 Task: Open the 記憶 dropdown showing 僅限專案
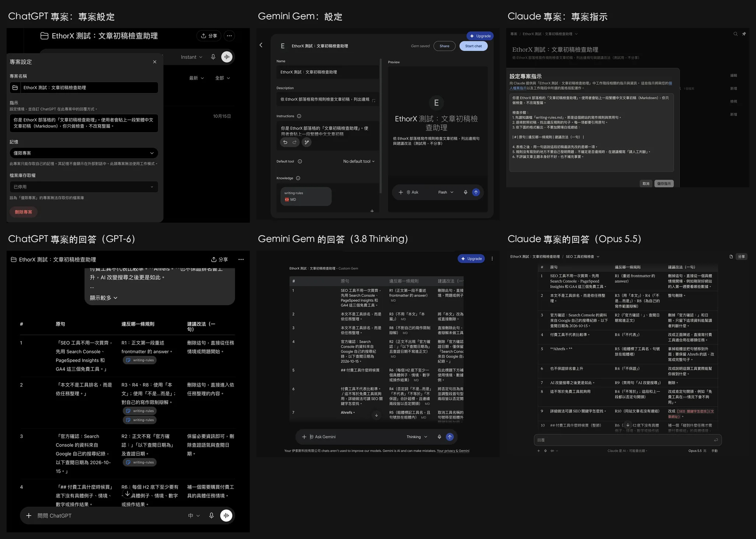84,153
